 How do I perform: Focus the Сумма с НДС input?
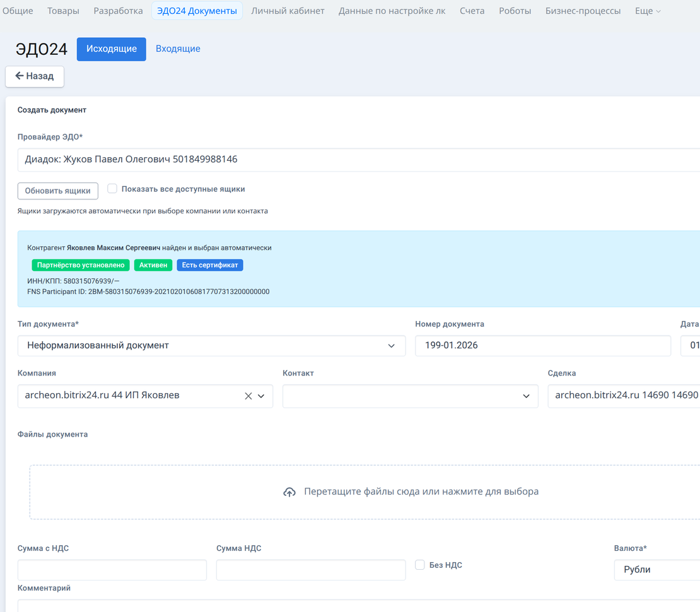[x=112, y=570]
